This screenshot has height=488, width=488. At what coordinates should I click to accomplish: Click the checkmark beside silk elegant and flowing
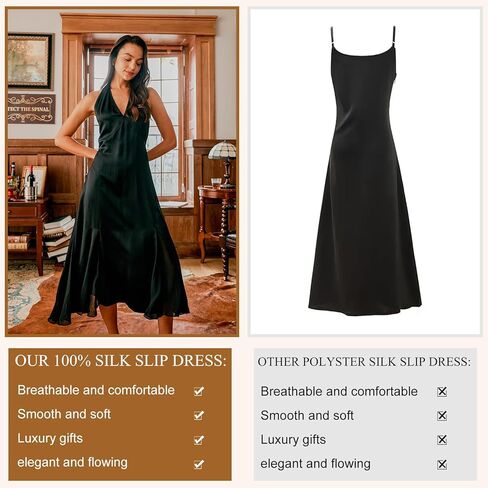click(x=199, y=464)
